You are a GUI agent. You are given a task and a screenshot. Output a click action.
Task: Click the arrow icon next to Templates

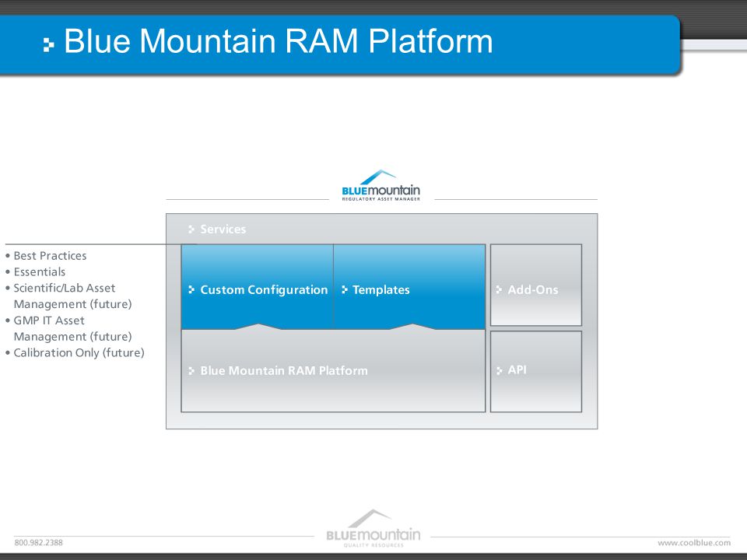coord(345,289)
